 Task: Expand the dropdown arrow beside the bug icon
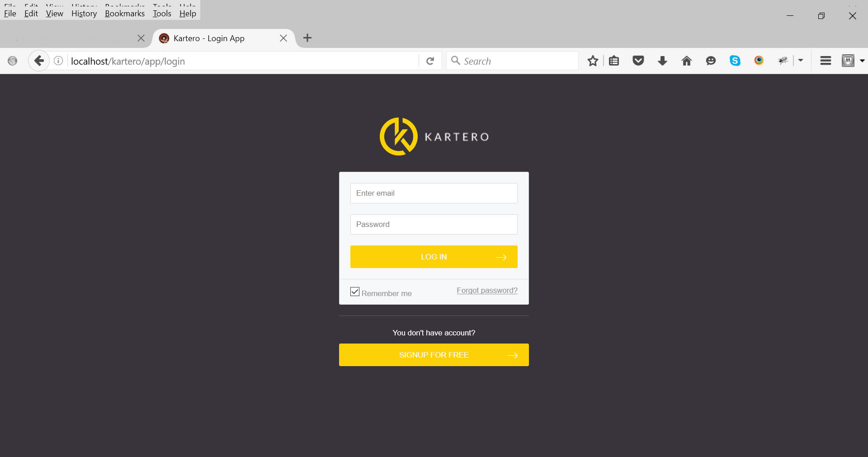coord(801,61)
